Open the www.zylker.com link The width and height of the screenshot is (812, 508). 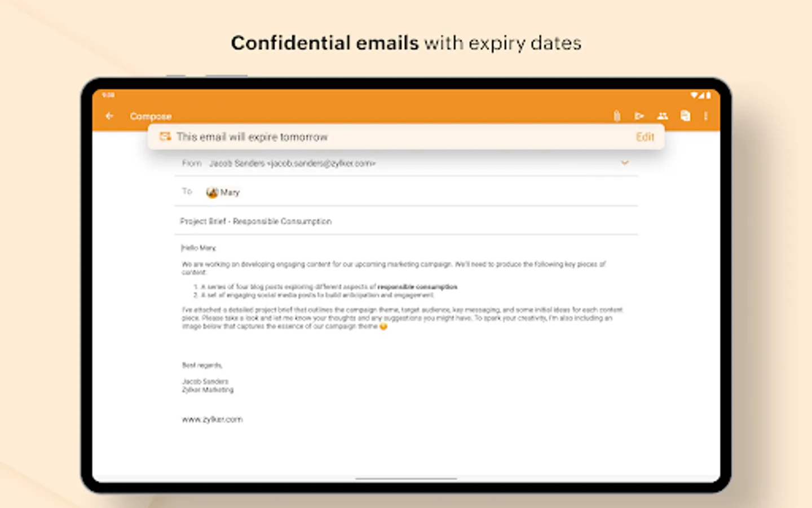point(211,419)
